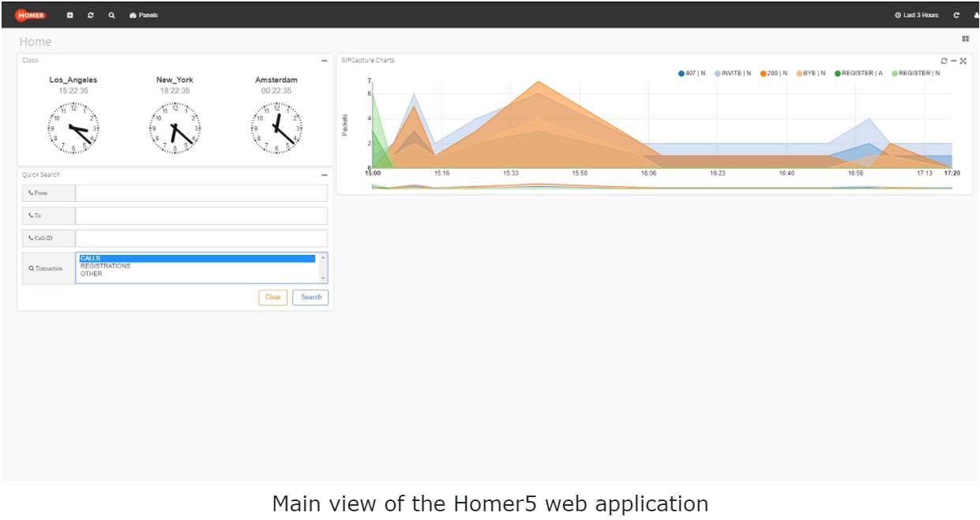Open the Last 3 Hours time range
Screen dimensions: 980x520
point(917,15)
